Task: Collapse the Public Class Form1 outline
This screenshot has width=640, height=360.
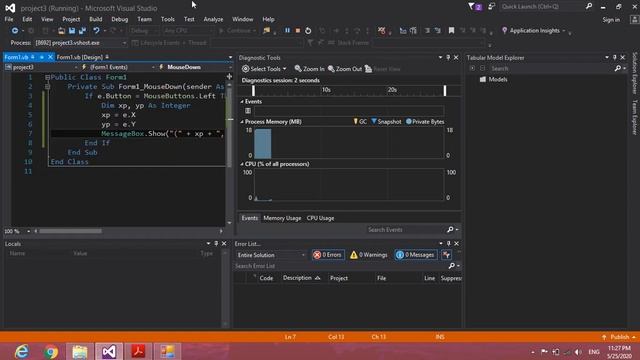Action: 47,77
